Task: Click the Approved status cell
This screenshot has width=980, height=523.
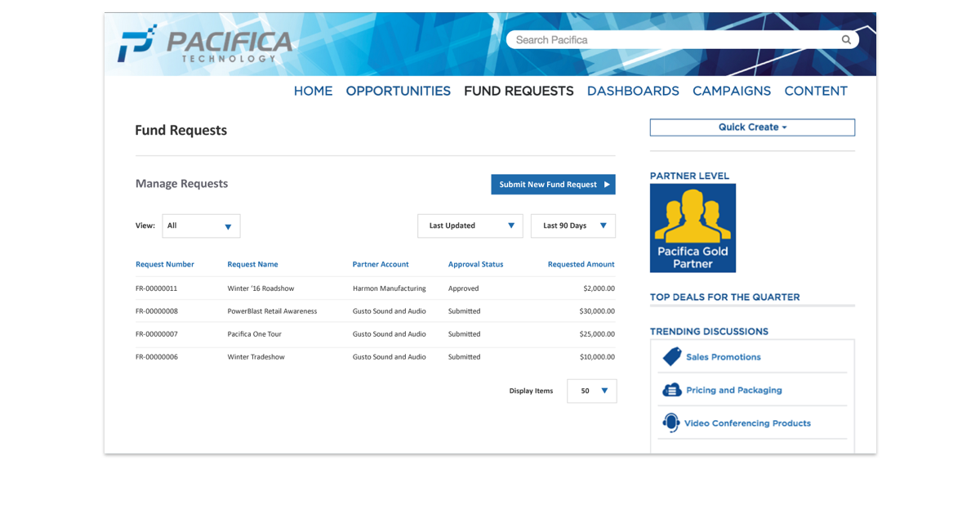Action: point(463,288)
